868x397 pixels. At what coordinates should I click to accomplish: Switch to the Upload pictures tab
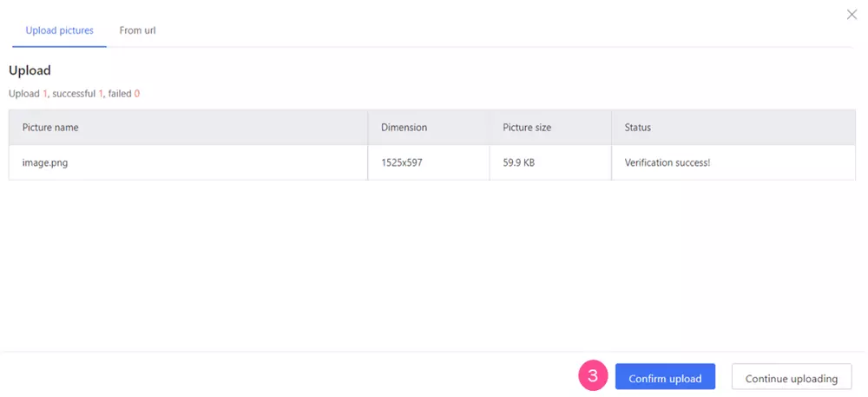59,30
